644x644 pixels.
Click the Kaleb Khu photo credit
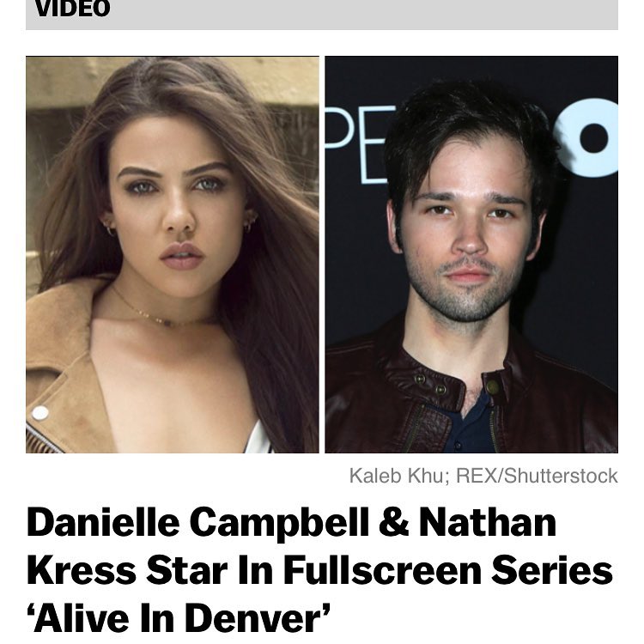[x=396, y=476]
